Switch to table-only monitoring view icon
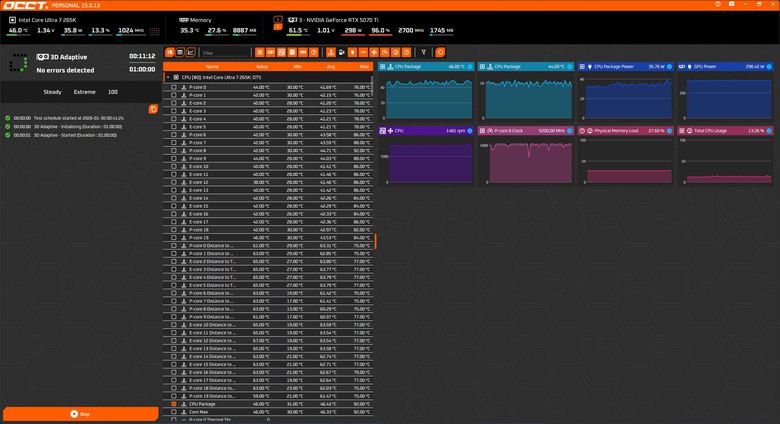780x424 pixels. 180,52
